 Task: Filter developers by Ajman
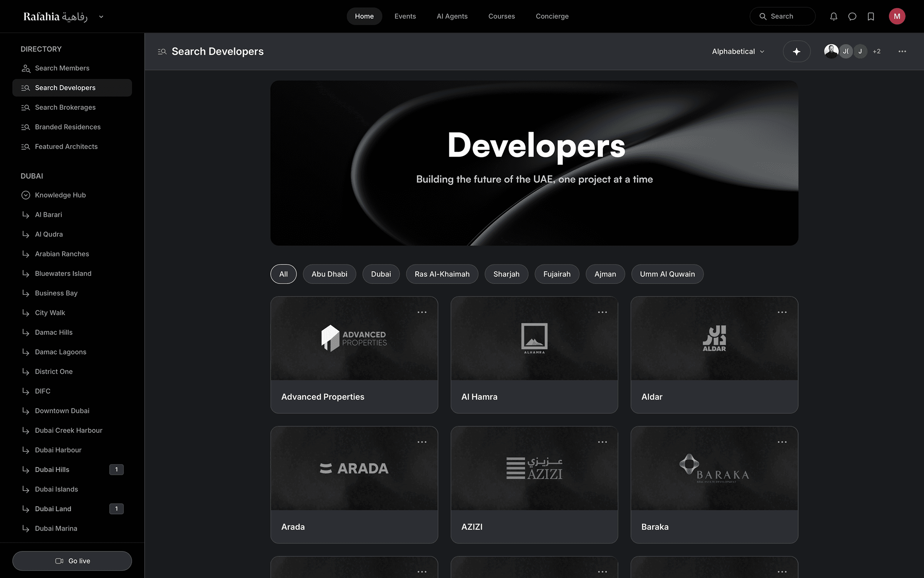605,274
